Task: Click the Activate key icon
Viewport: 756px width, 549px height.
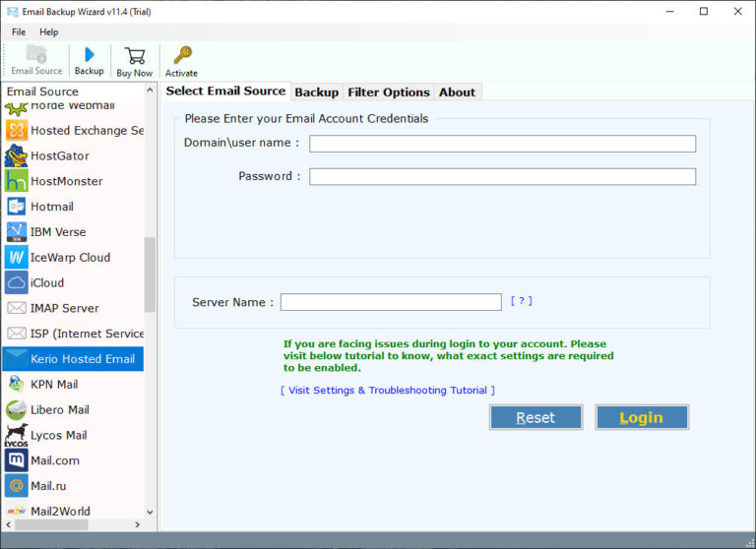Action: click(x=183, y=55)
